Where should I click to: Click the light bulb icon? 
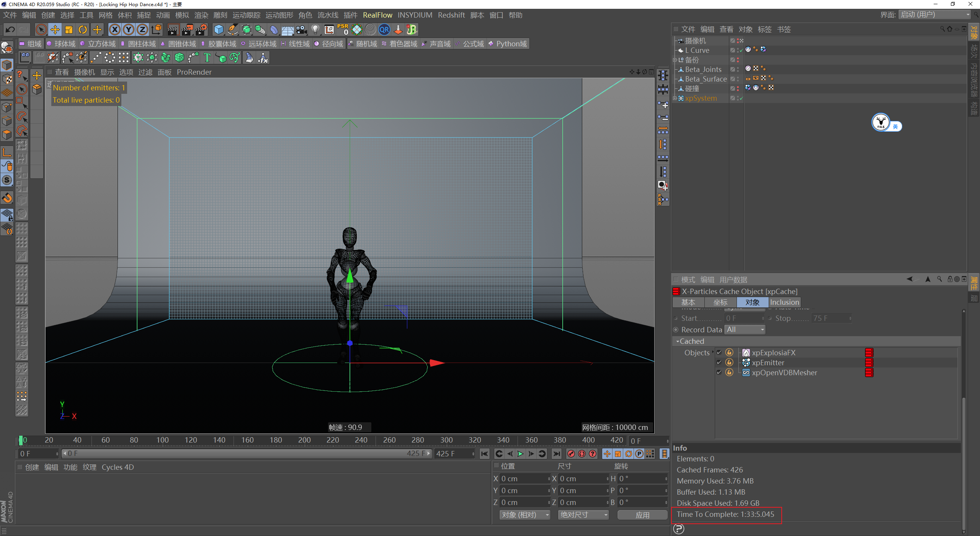pyautogui.click(x=315, y=29)
